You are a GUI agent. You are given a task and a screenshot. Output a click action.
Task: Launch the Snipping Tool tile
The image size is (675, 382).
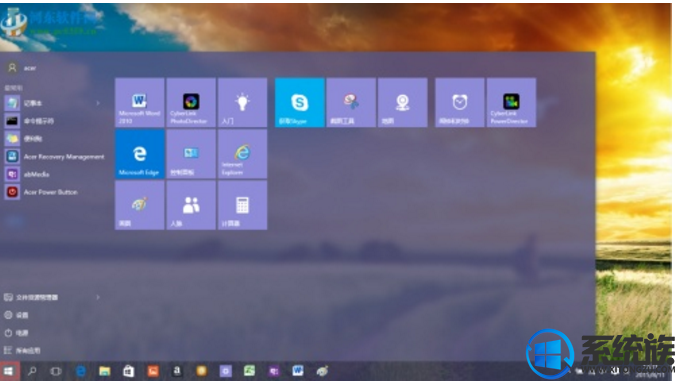pyautogui.click(x=351, y=102)
